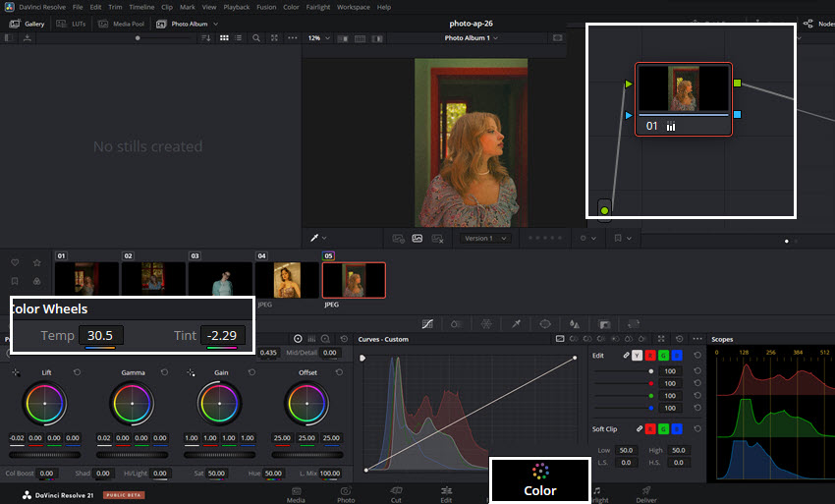This screenshot has width=835, height=504.
Task: Switch to the Media page
Action: point(296,494)
